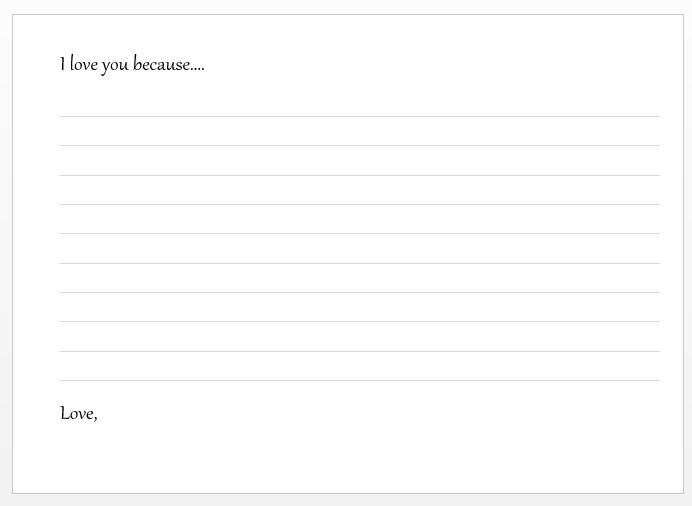Click the capital "I" starting the heading
The image size is (692, 506).
point(63,64)
